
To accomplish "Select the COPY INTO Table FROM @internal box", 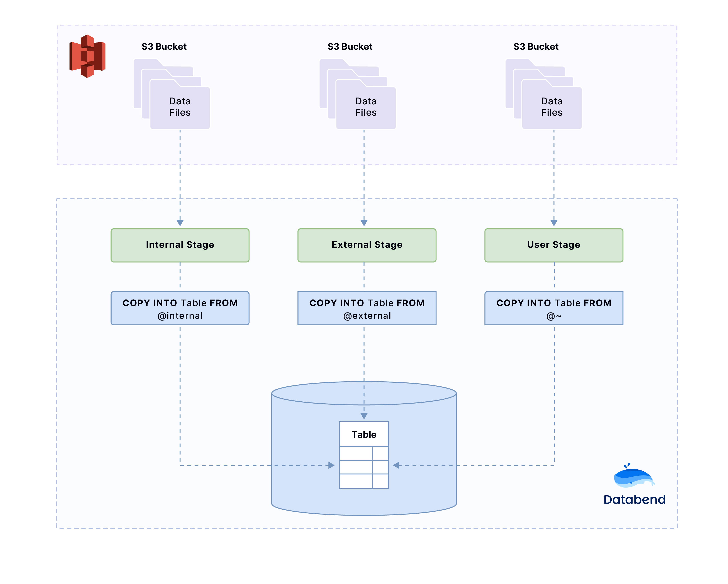I will tap(180, 308).
